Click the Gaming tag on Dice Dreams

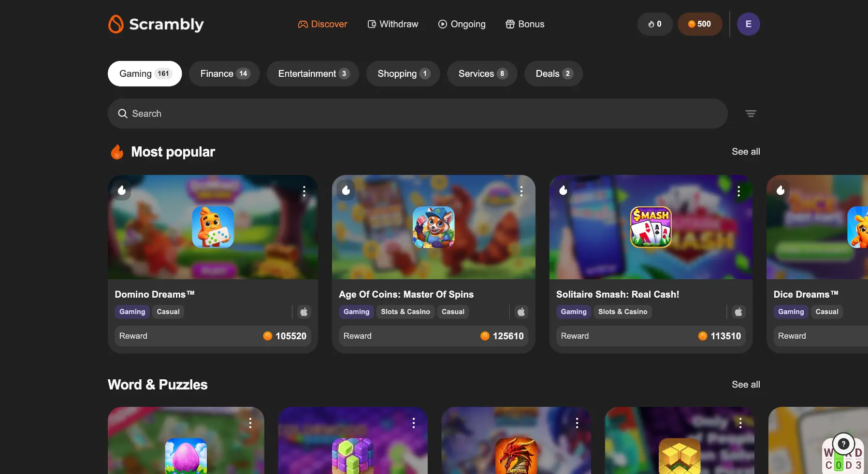tap(791, 312)
